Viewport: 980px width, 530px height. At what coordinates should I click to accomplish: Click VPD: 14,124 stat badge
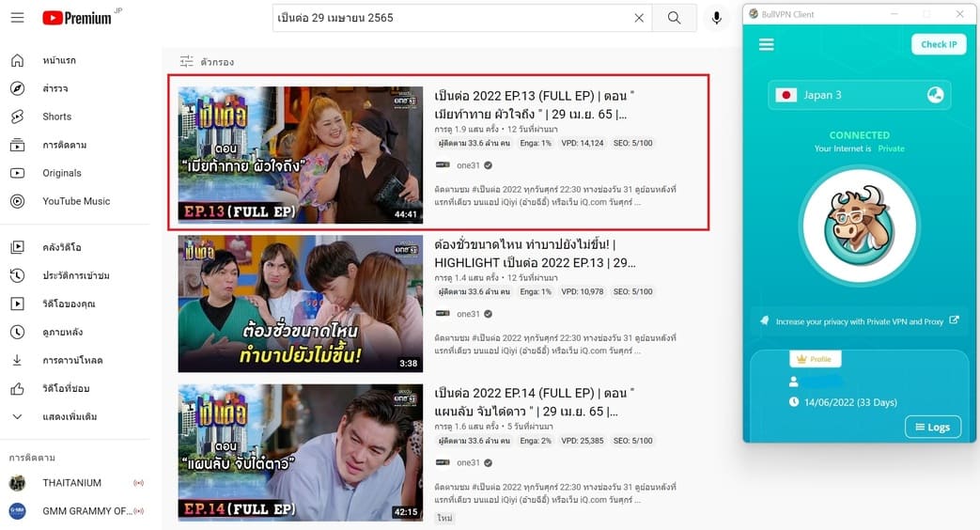(x=582, y=143)
